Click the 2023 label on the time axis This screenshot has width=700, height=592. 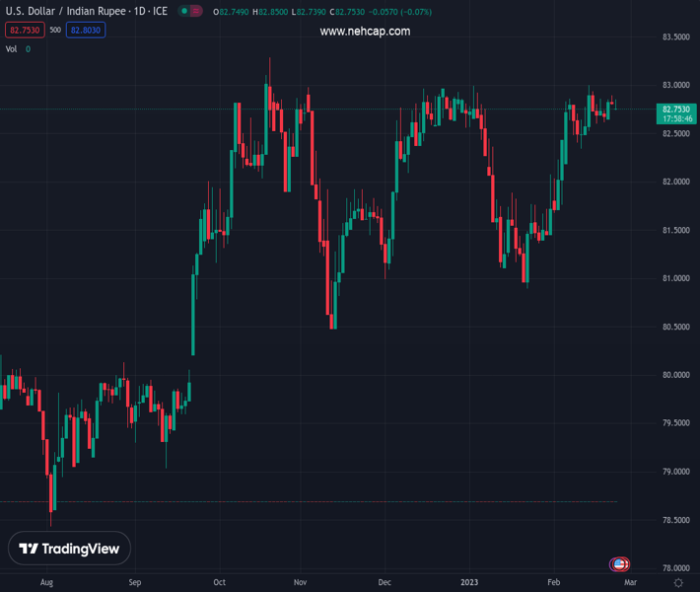click(x=469, y=582)
